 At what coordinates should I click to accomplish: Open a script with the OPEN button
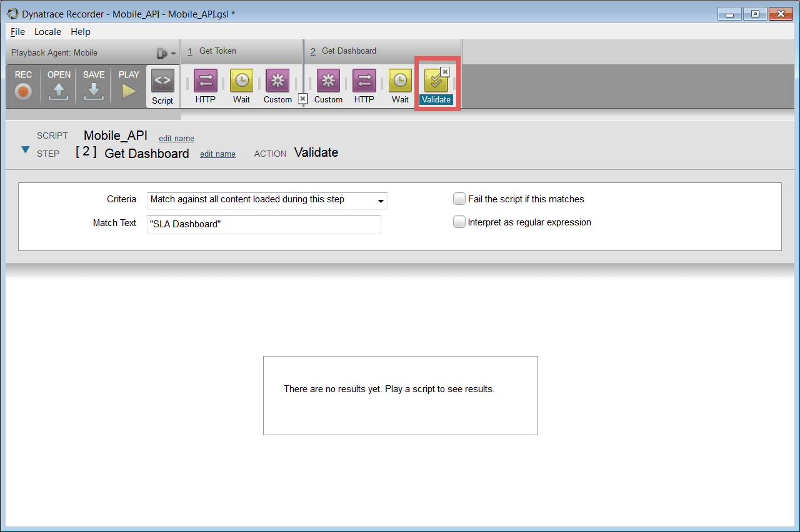click(59, 86)
